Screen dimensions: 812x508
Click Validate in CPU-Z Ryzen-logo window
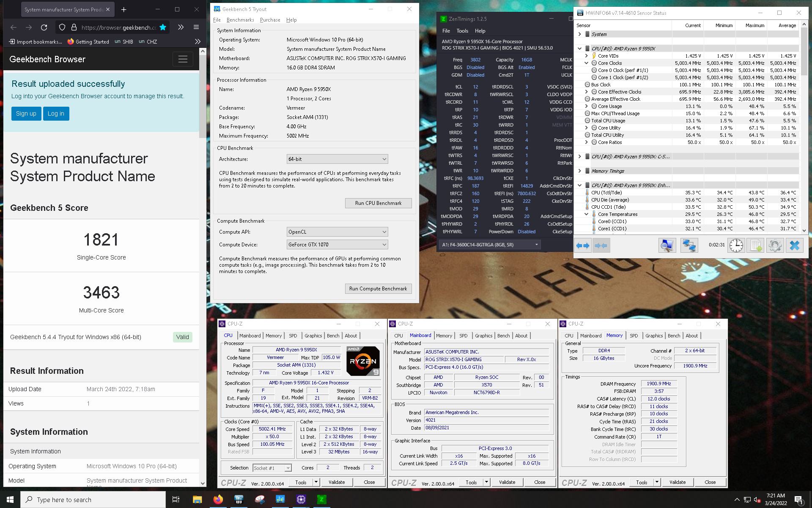337,482
